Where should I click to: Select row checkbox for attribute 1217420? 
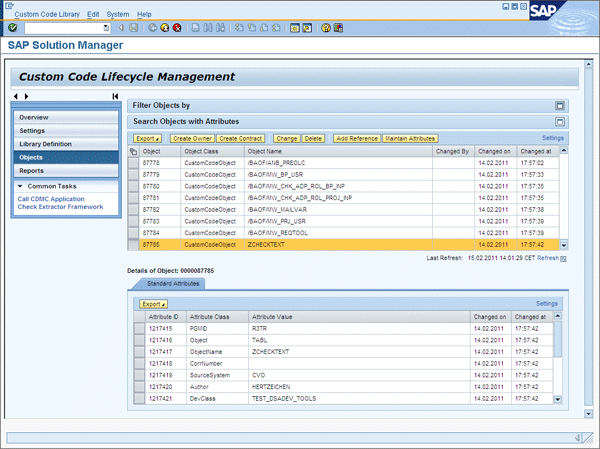[x=139, y=387]
